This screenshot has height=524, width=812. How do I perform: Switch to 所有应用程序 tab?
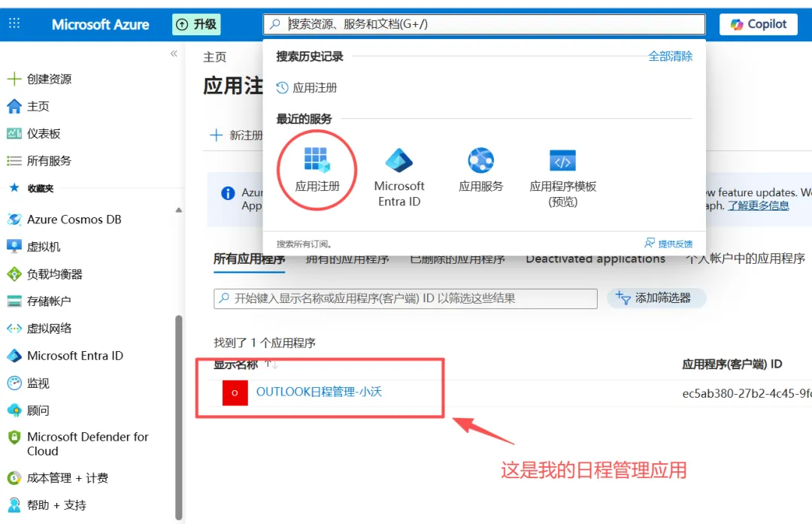point(249,259)
